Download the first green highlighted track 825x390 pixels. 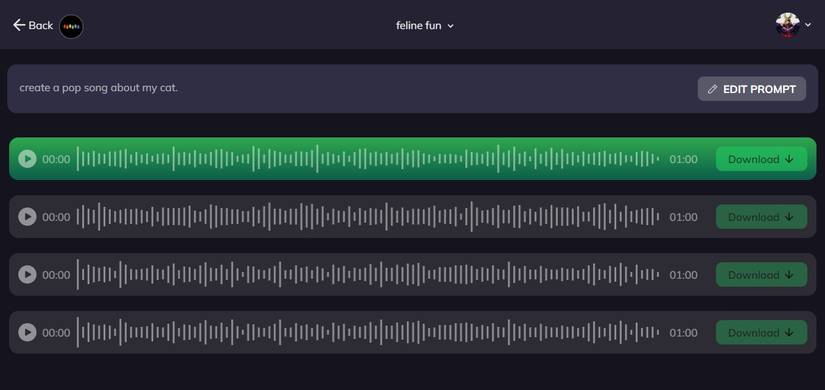[x=761, y=159]
